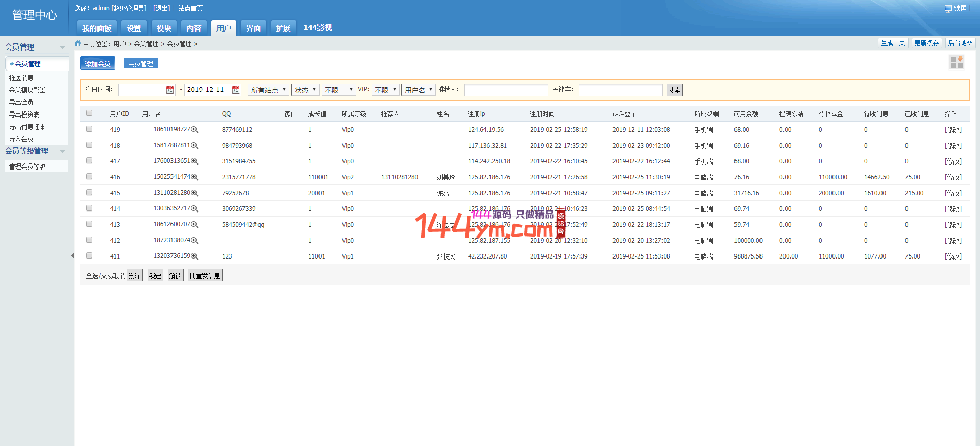
Task: Expand the 用户名 search type dropdown
Action: (418, 90)
